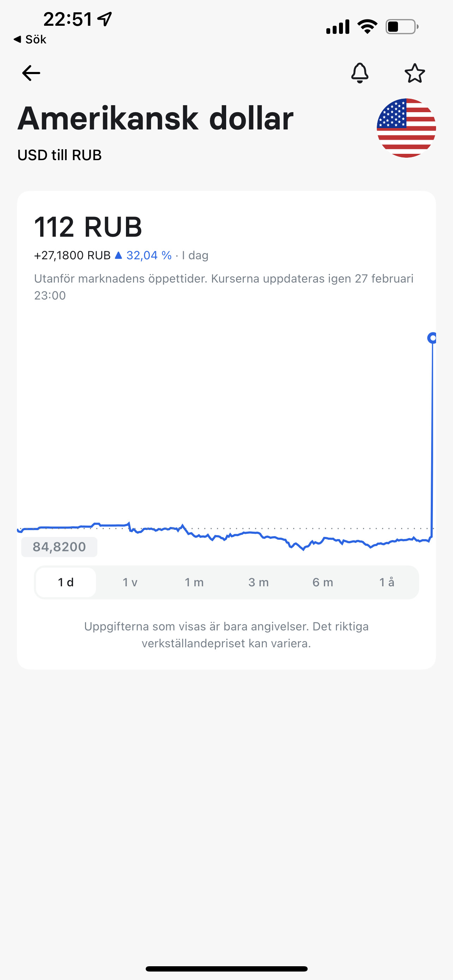
Task: Tap the 112 RUB exchange rate
Action: [x=88, y=227]
